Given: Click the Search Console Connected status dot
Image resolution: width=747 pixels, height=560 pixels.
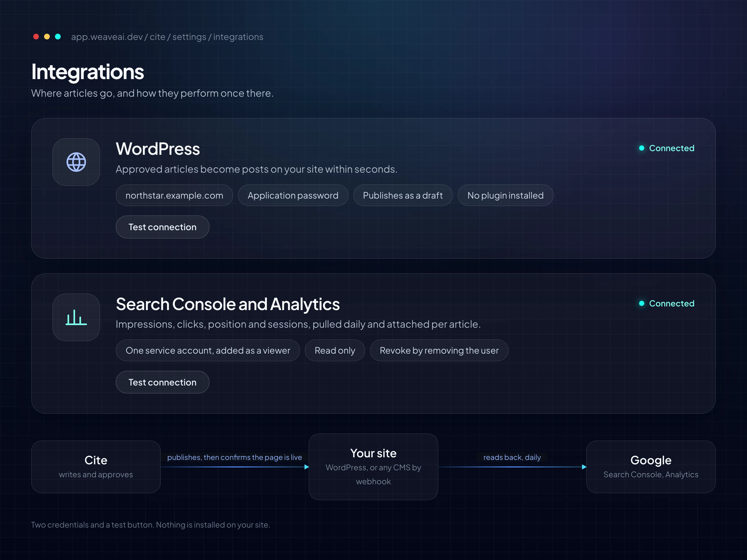Looking at the screenshot, I should (642, 303).
